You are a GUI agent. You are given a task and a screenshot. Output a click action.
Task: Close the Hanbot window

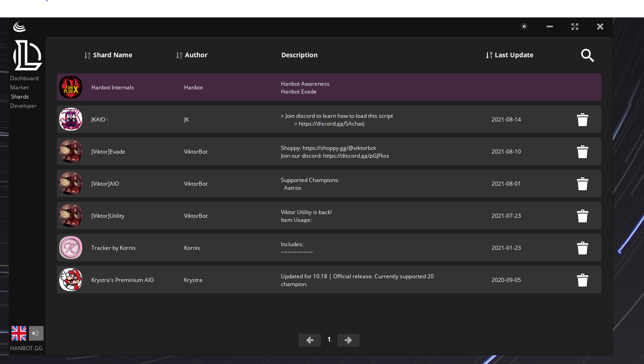(600, 27)
